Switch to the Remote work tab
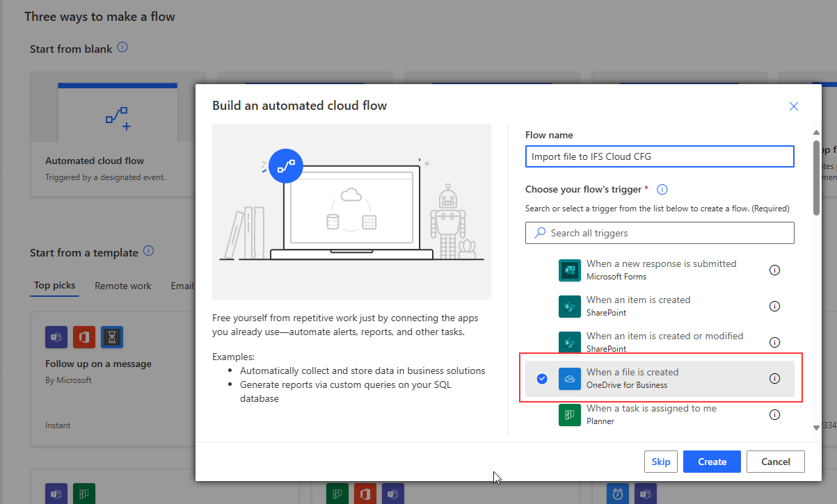The width and height of the screenshot is (837, 504). 123,286
